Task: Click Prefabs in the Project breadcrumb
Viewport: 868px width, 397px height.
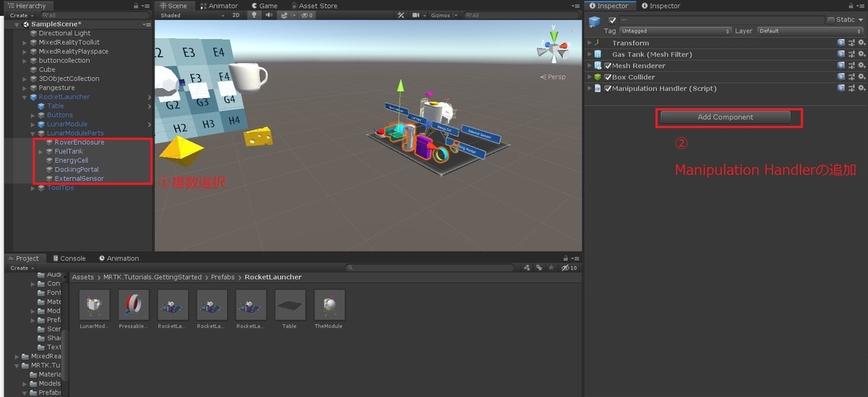Action: [223, 277]
